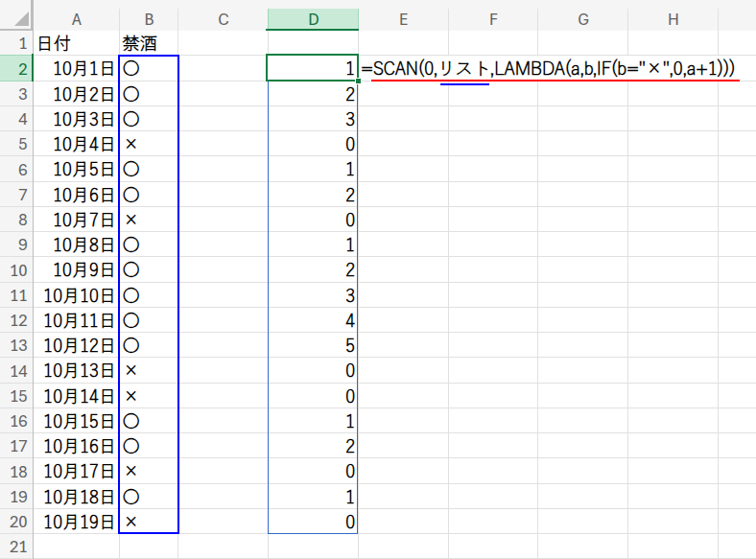This screenshot has height=559, width=756.
Task: Click the 10月19日 date cell
Action: pyautogui.click(x=76, y=522)
